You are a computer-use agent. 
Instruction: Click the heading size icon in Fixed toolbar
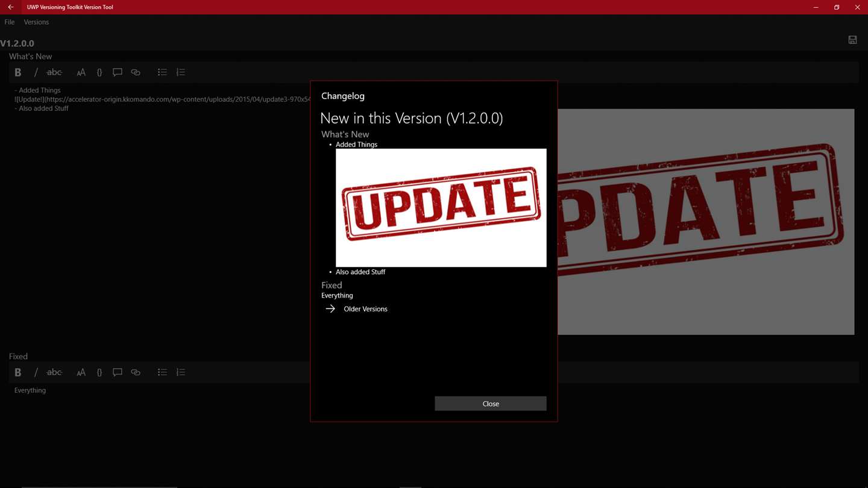(81, 372)
